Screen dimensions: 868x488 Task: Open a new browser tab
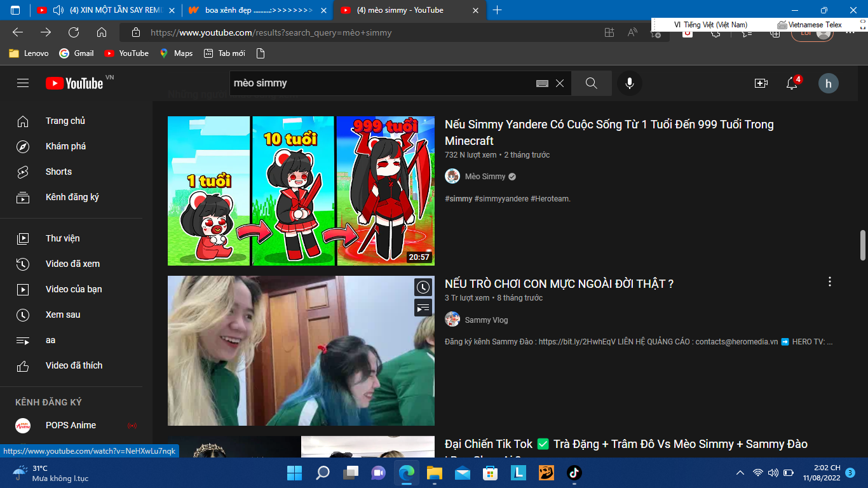(x=497, y=10)
